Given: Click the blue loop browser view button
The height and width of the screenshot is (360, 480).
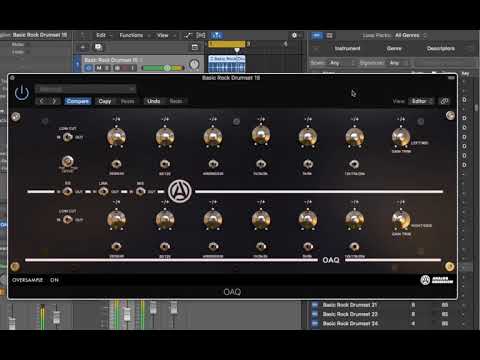Looking at the screenshot, I should 317,35.
